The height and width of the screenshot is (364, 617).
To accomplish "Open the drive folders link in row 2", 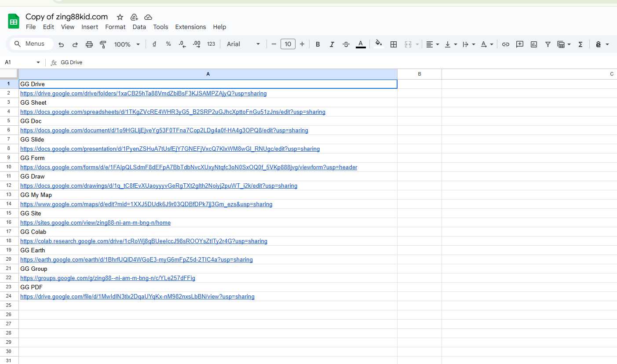I will (x=143, y=93).
